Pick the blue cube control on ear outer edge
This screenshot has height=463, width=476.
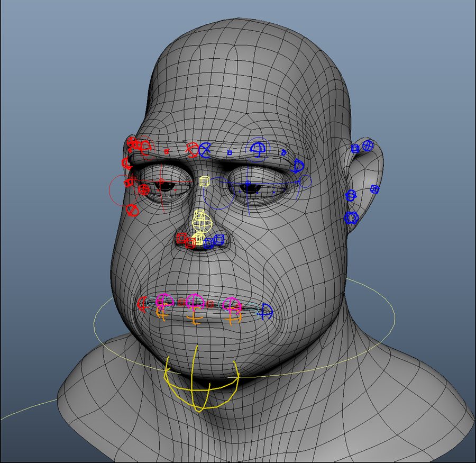[x=374, y=189]
